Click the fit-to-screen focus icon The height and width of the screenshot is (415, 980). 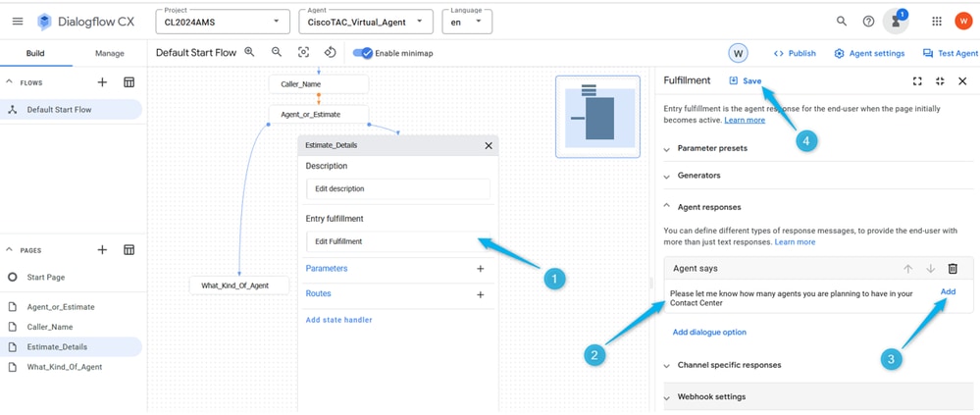pos(304,53)
